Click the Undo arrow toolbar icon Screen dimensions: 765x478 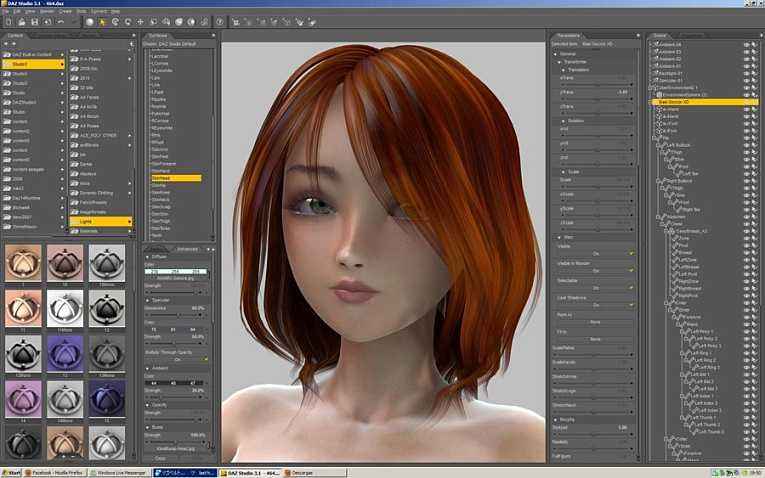click(x=60, y=21)
